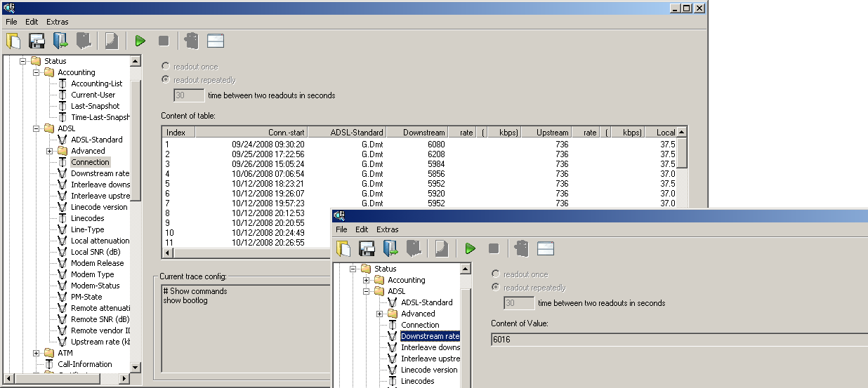Select Modem-Status in the back window tree
The height and width of the screenshot is (388, 868).
95,286
